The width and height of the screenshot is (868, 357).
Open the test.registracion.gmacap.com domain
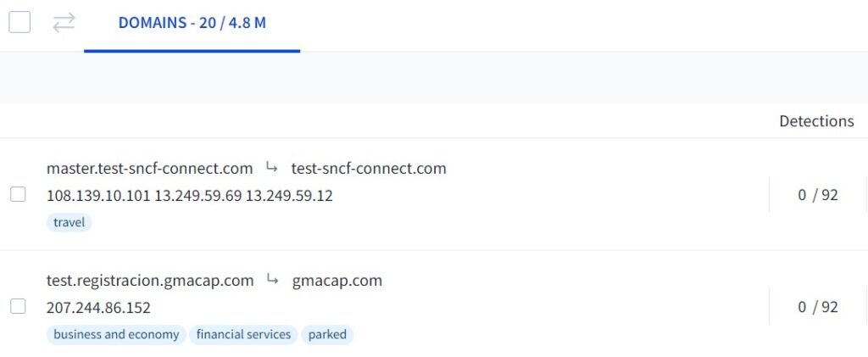[150, 280]
